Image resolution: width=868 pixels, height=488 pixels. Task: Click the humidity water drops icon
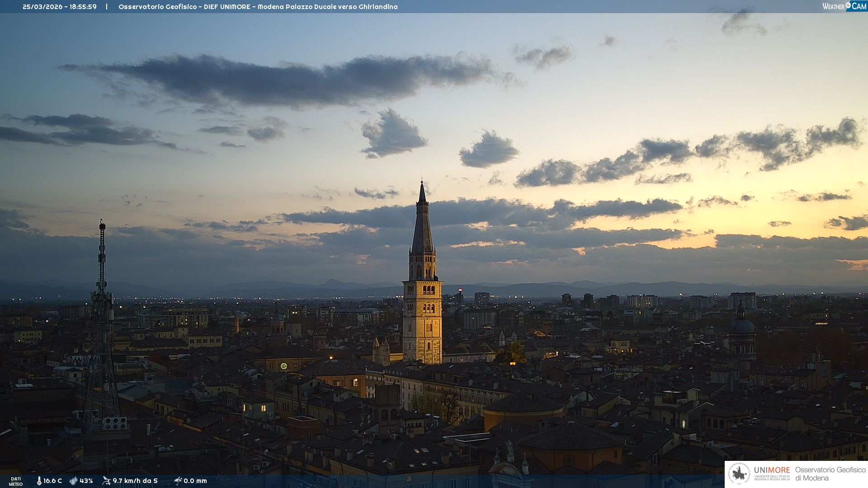[73, 481]
